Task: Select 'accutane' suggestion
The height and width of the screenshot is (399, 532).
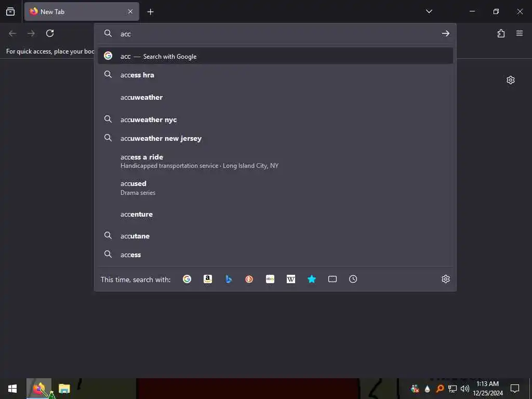Action: (275, 236)
